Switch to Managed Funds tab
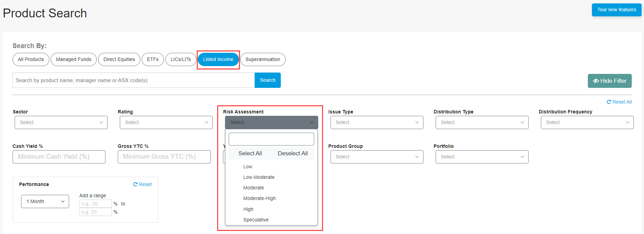The image size is (644, 234). coord(74,59)
